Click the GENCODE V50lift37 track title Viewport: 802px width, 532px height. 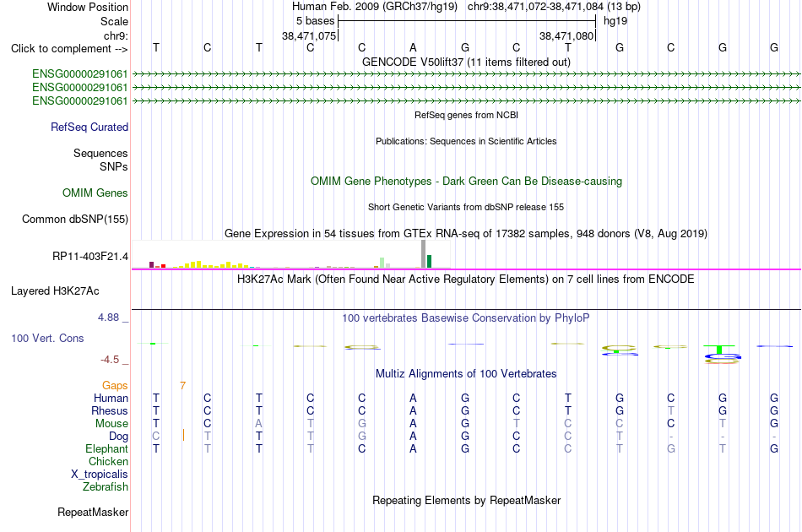(x=467, y=62)
